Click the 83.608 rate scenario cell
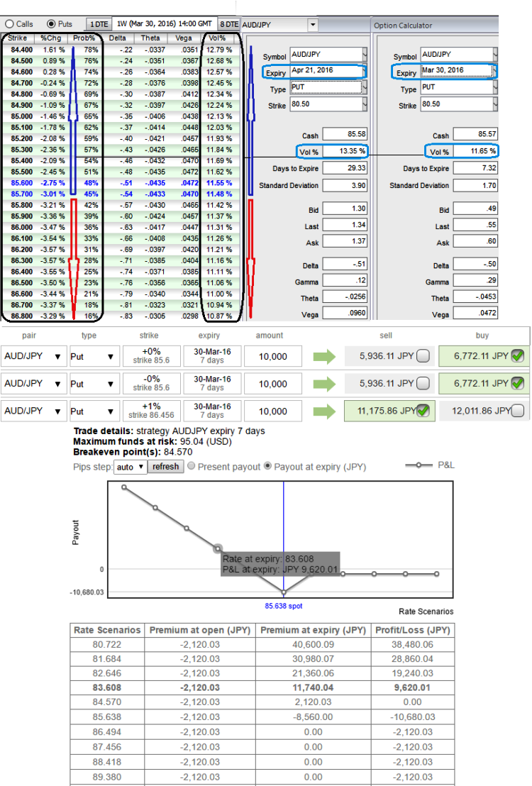Image resolution: width=532 pixels, height=786 pixels. [x=107, y=688]
